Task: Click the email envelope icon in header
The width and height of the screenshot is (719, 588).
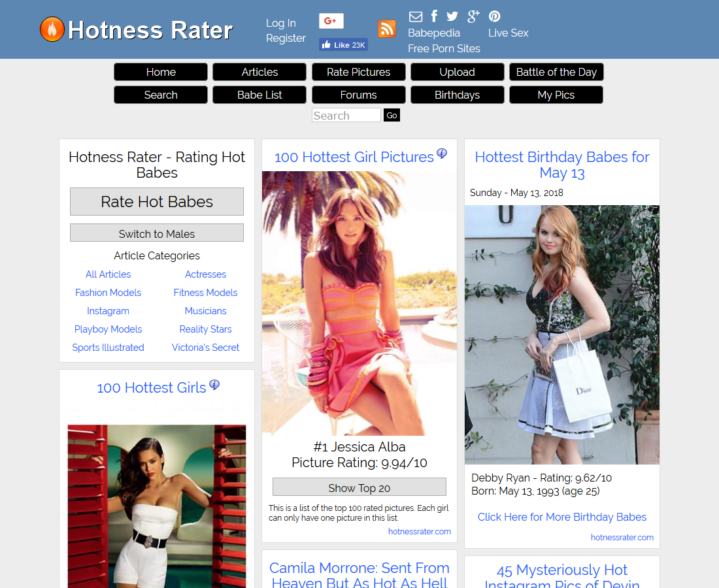Action: pyautogui.click(x=416, y=16)
